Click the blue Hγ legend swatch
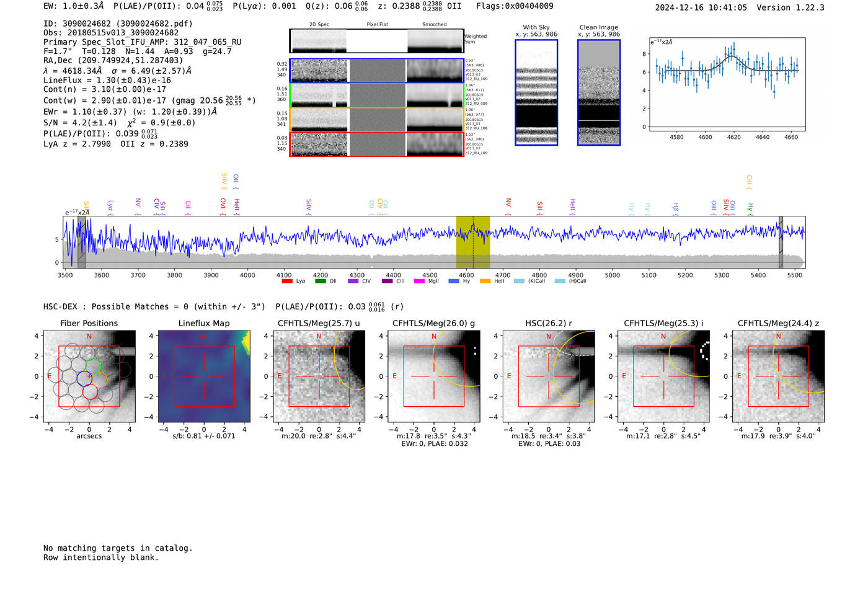This screenshot has width=868, height=591. (454, 282)
